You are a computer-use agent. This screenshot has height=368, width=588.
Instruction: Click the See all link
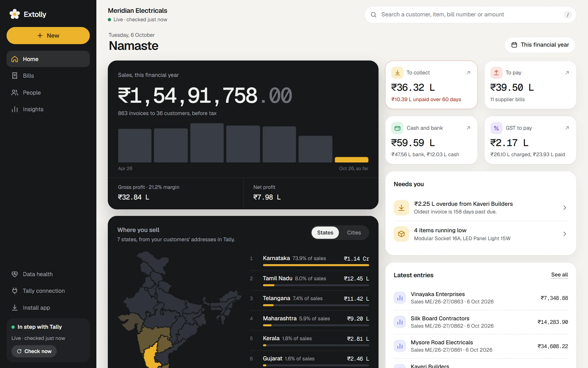coord(559,275)
